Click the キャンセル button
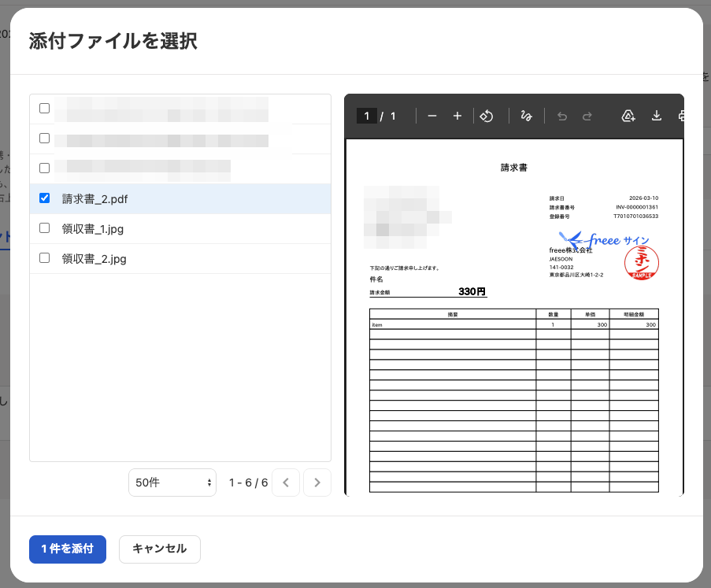The width and height of the screenshot is (711, 588). click(x=160, y=549)
